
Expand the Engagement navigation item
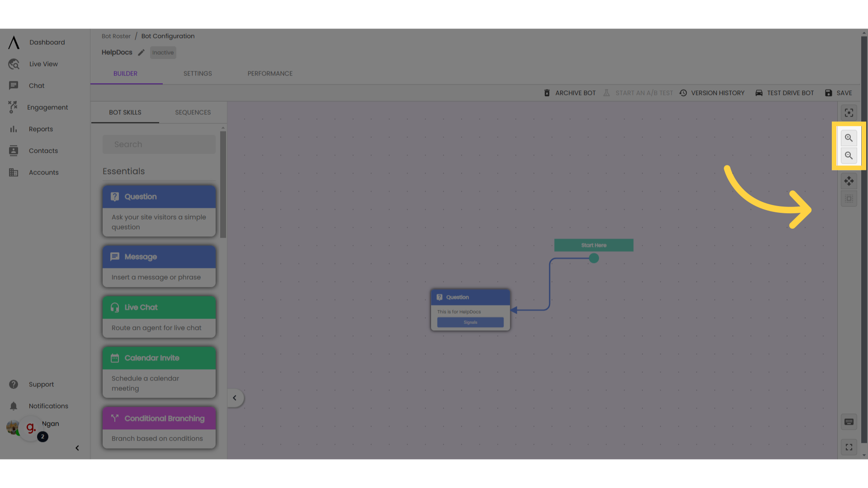click(47, 107)
